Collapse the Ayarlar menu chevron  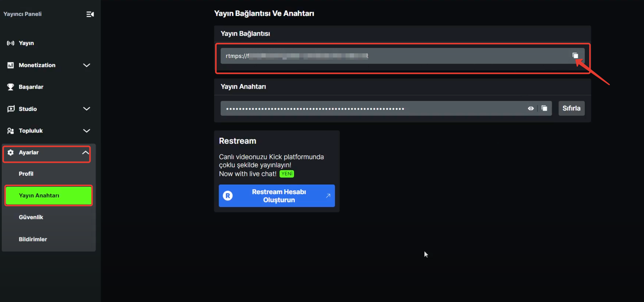85,153
